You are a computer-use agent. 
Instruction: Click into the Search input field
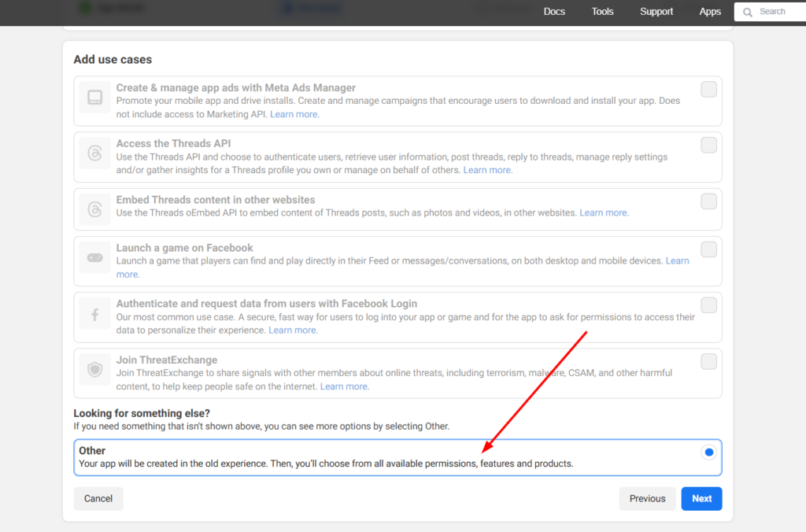tap(779, 12)
